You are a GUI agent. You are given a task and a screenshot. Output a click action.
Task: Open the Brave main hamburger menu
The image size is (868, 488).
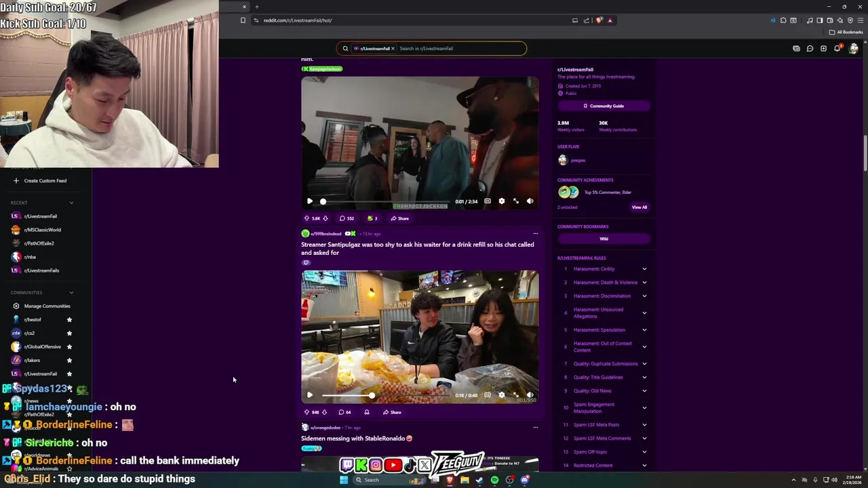coord(860,20)
